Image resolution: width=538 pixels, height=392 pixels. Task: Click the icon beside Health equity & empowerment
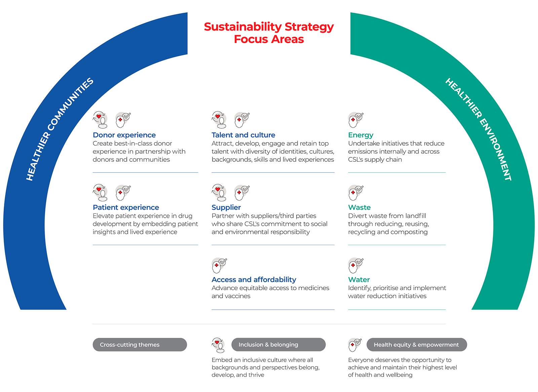(355, 345)
